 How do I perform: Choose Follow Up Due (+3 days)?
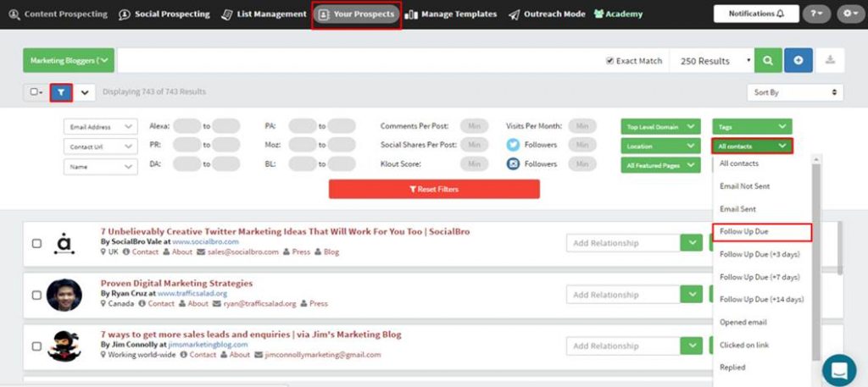point(759,254)
